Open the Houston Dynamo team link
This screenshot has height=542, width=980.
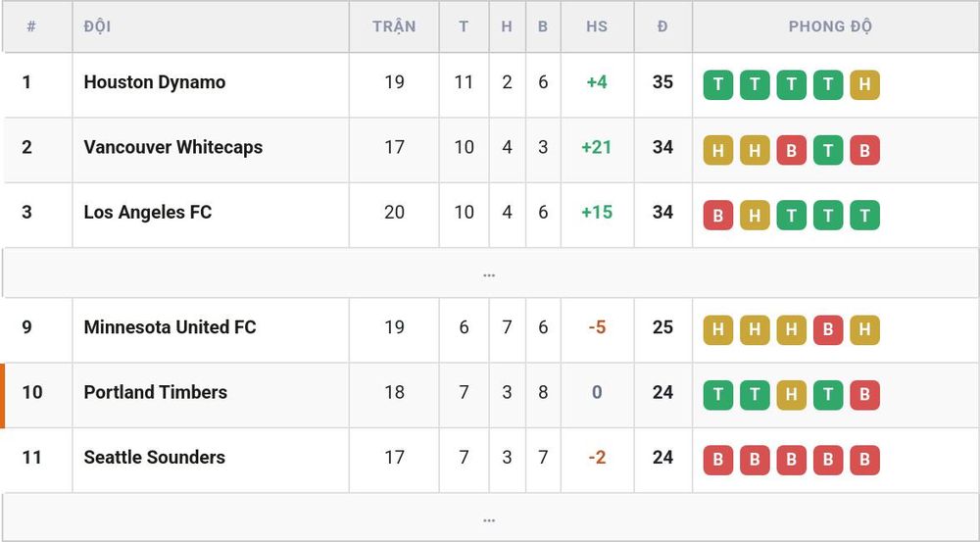click(x=155, y=82)
